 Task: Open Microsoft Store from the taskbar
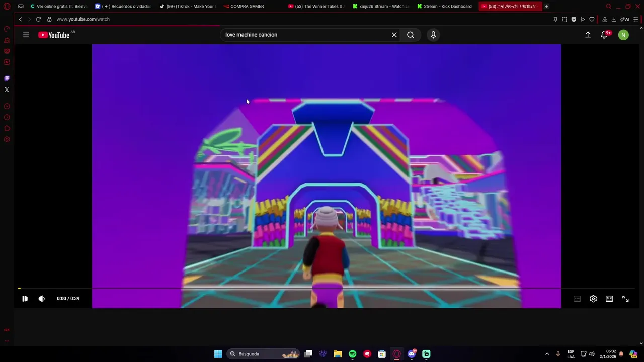[382, 354]
